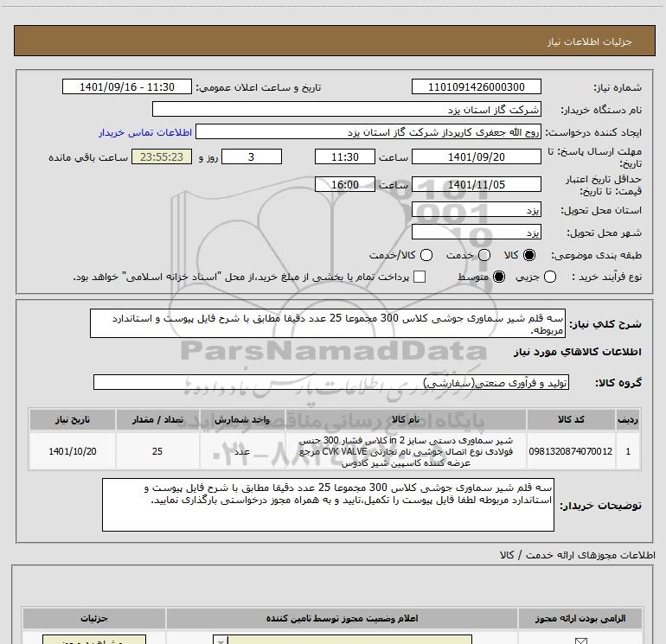Viewport: 666px width, 644px height.
Task: Click the need date cell 1401/10/20
Action: tap(72, 451)
